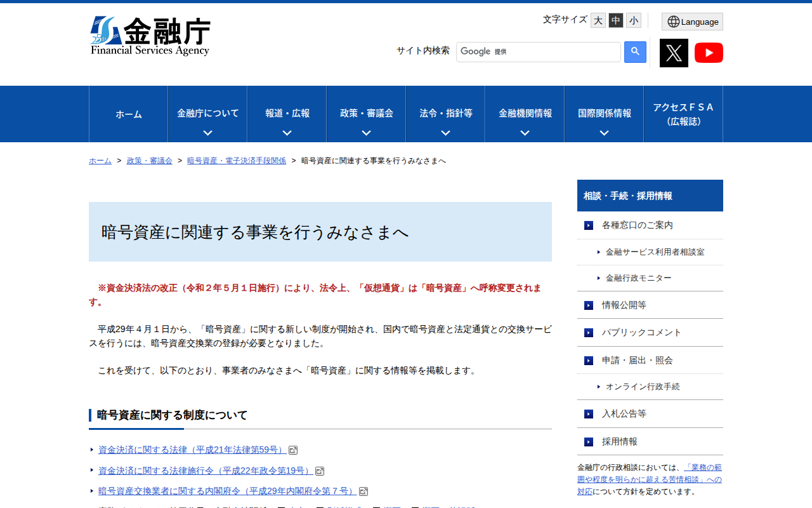Click the arrow icon next to 入札公告等
The image size is (812, 508).
[x=587, y=413]
